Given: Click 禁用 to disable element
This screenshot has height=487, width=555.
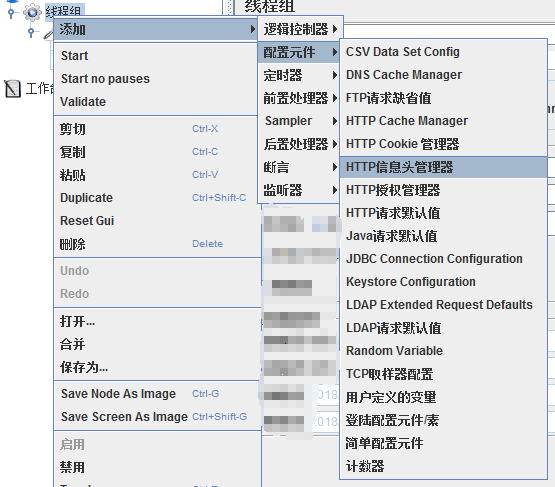Looking at the screenshot, I should [x=157, y=467].
